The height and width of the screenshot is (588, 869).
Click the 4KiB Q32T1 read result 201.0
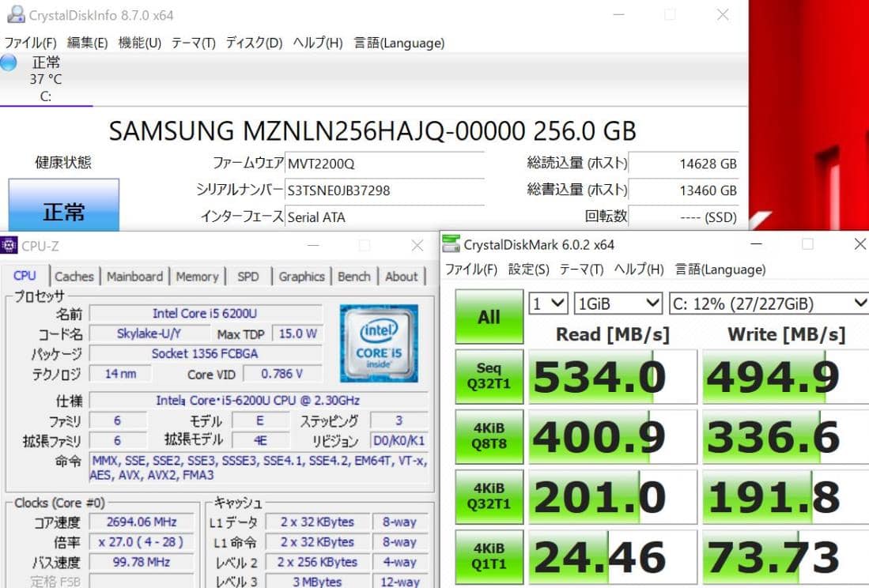(612, 497)
